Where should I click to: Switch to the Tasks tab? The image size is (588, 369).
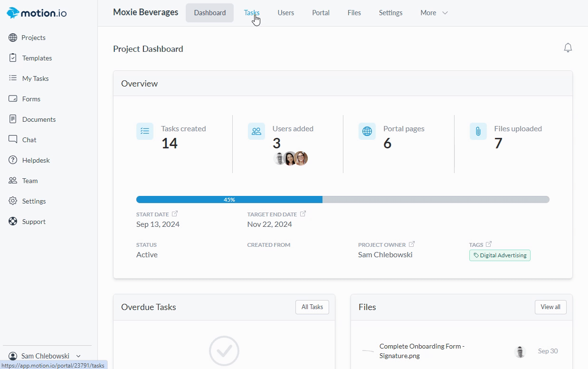251,13
